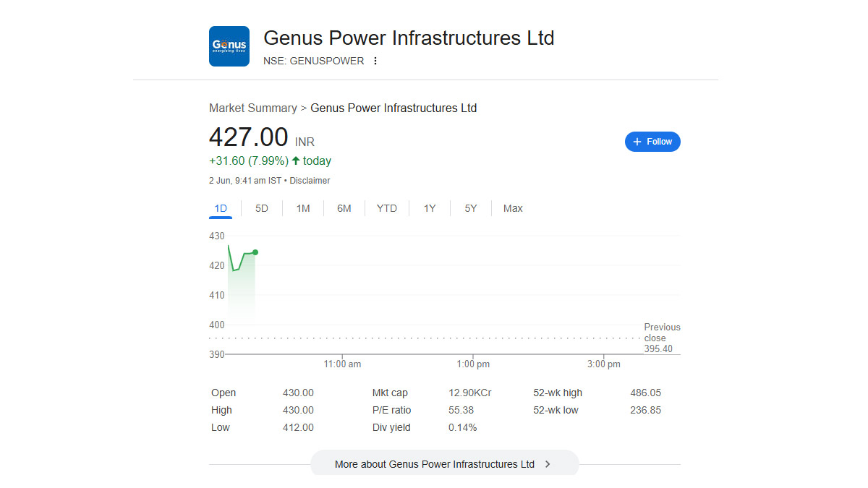This screenshot has height=488, width=868.
Task: Open the Disclaimer link
Action: pyautogui.click(x=310, y=181)
